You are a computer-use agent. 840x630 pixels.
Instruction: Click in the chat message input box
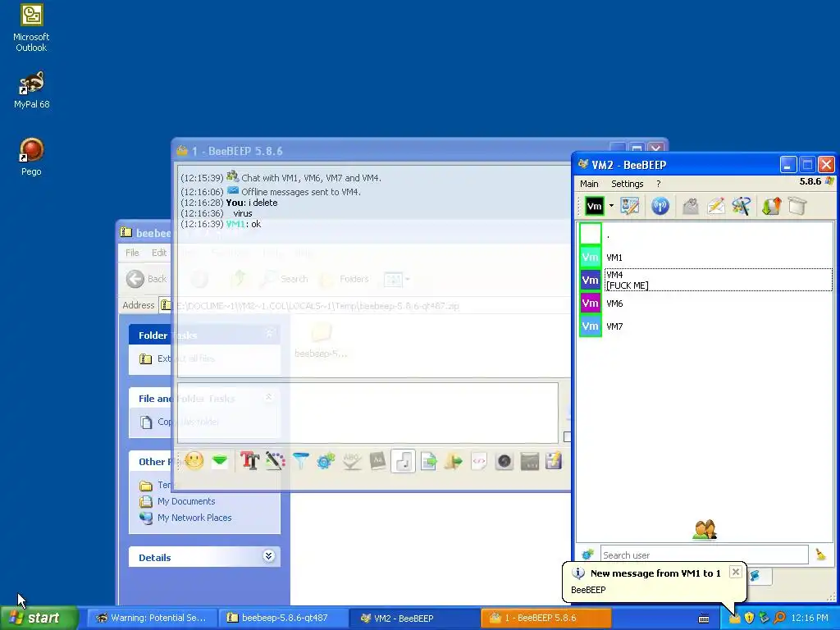coord(367,413)
